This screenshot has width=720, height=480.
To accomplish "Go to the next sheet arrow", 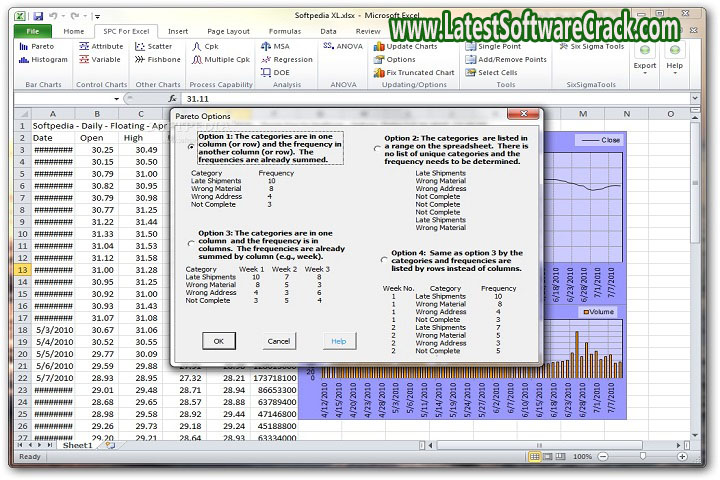I will [x=40, y=445].
